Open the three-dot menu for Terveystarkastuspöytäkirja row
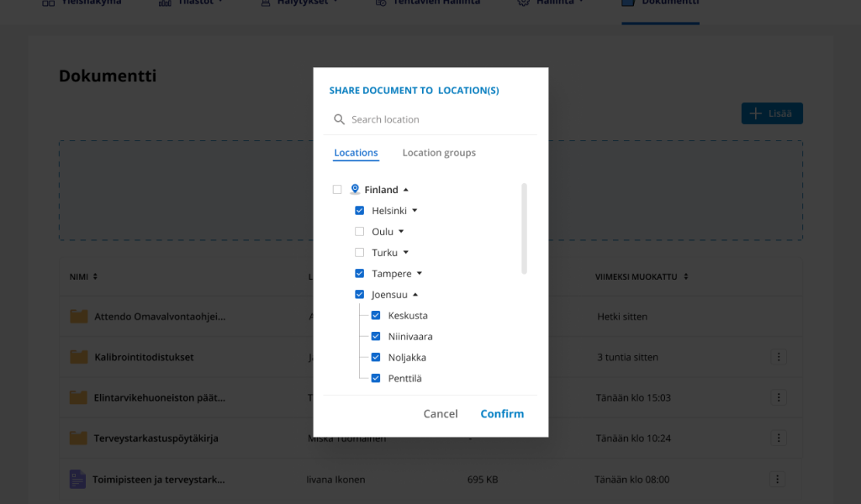Image resolution: width=861 pixels, height=504 pixels. (x=778, y=438)
